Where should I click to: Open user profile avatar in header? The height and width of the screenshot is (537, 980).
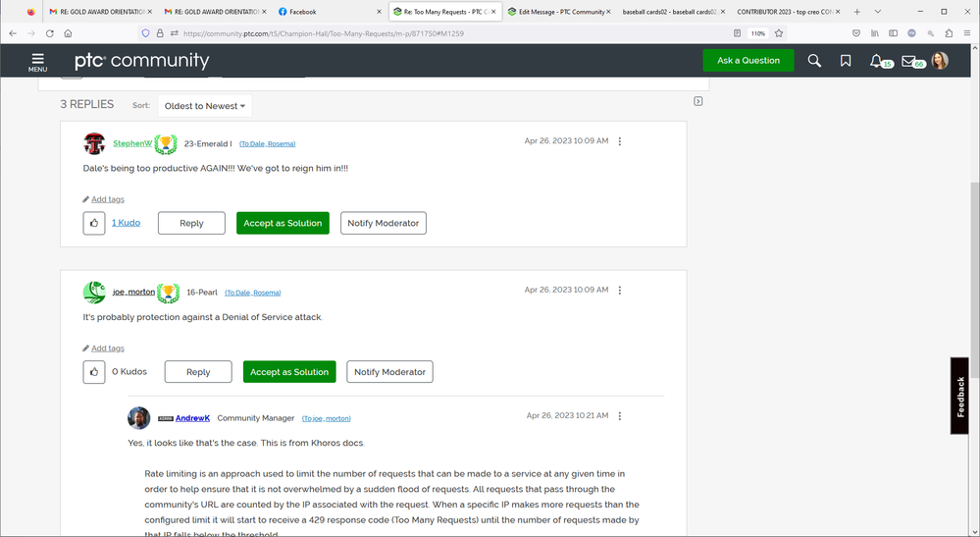coord(940,60)
